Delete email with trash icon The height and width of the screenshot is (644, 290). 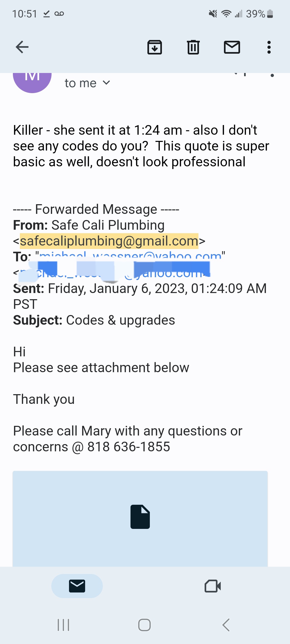coord(193,47)
